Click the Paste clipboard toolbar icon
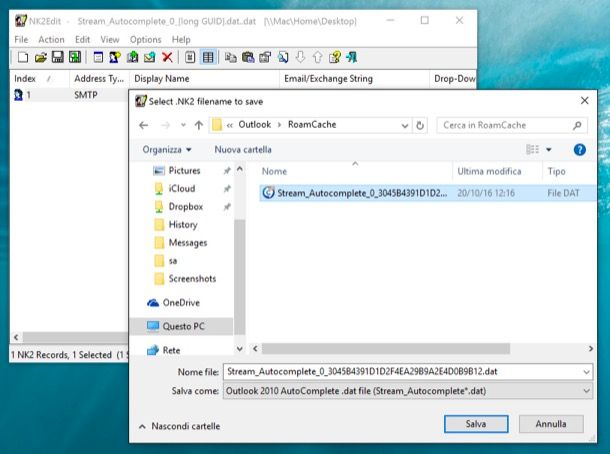610x454 pixels. click(248, 58)
